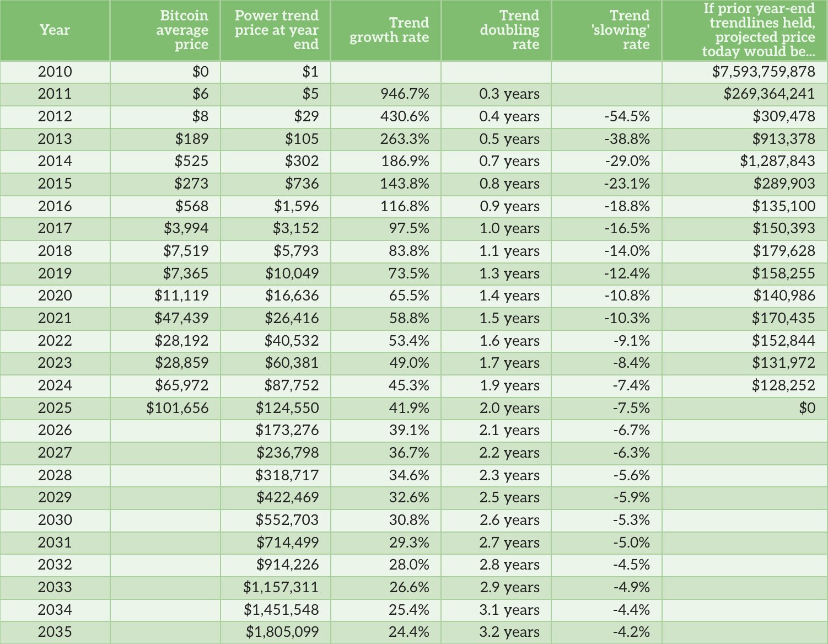Click the 2022 growth rate "53.4%"
The height and width of the screenshot is (644, 828).
click(x=409, y=341)
